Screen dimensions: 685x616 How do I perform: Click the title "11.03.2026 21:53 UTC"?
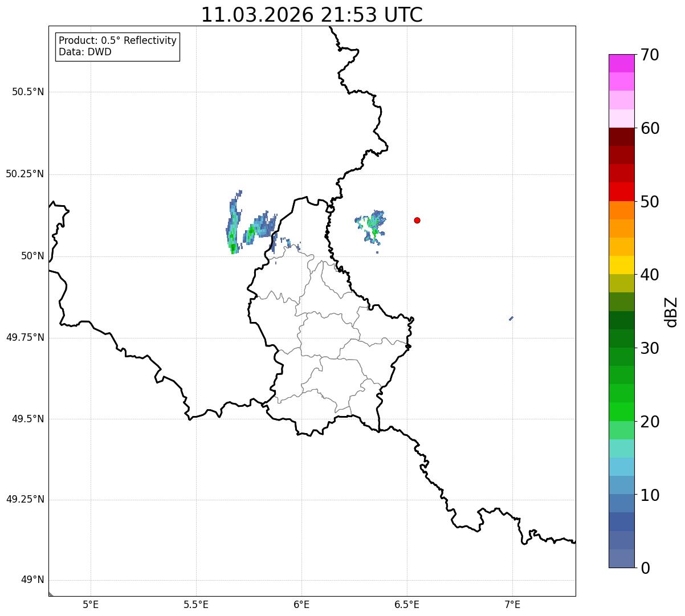[x=312, y=15]
